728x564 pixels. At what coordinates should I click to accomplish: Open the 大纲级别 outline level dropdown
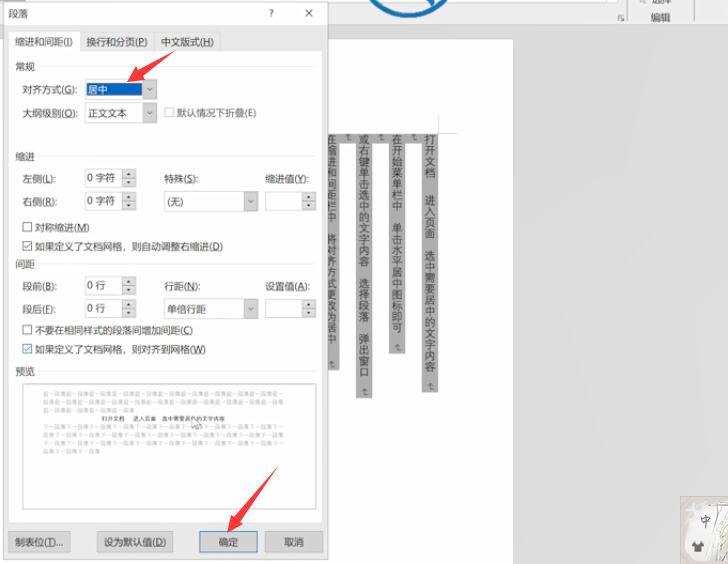pyautogui.click(x=150, y=113)
